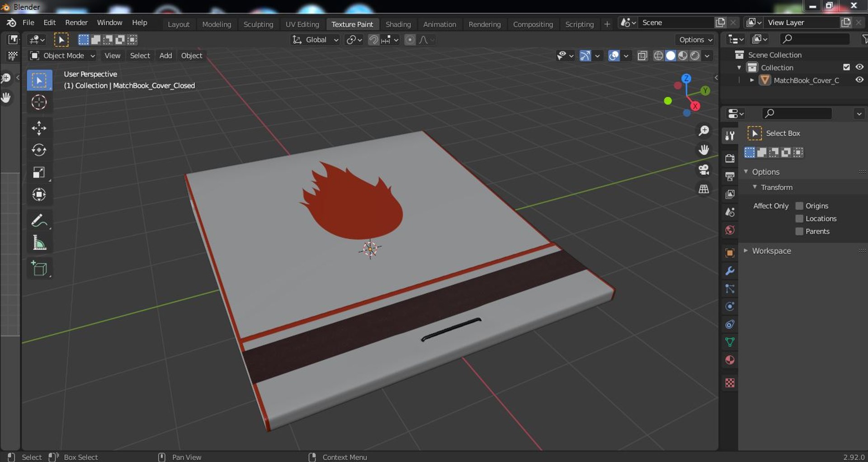Open the Scene properties tab
Image resolution: width=868 pixels, height=462 pixels.
[730, 212]
